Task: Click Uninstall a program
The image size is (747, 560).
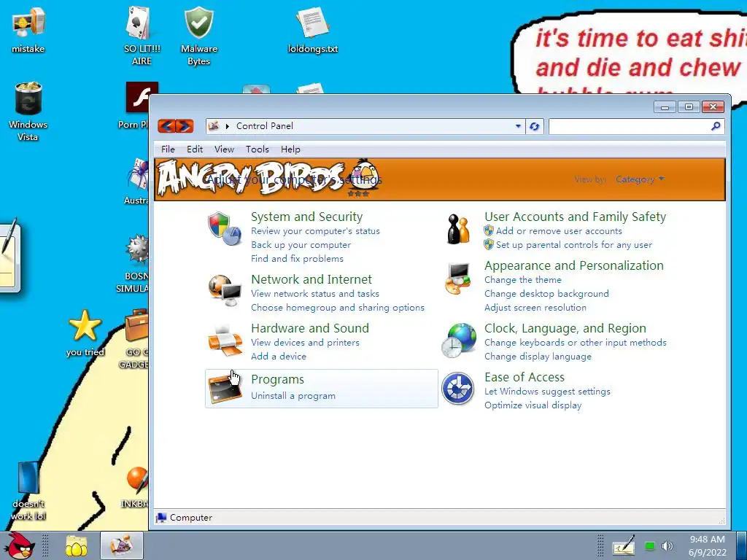Action: pos(293,396)
